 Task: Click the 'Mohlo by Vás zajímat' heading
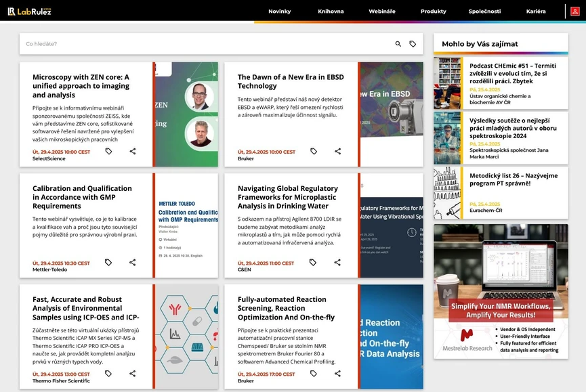(480, 44)
